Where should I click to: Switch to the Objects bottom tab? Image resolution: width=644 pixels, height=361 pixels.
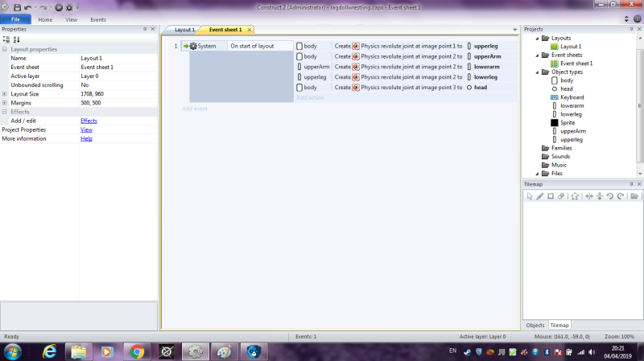[535, 325]
